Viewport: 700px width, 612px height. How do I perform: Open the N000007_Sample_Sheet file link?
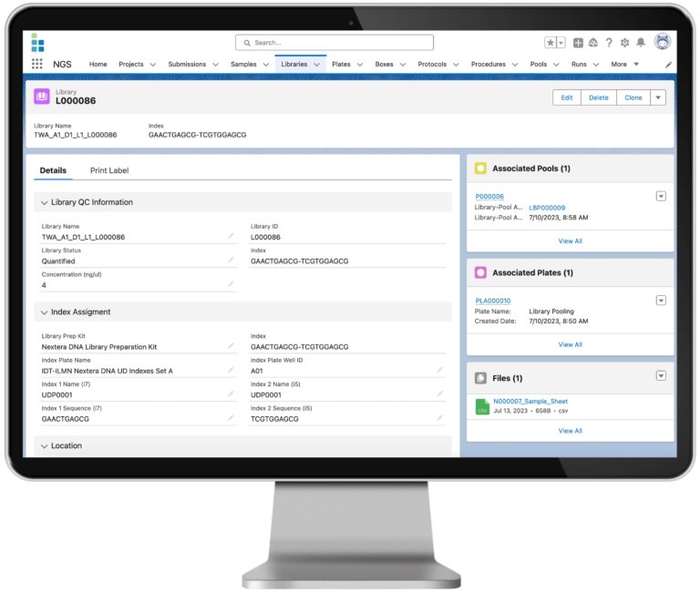pos(530,402)
